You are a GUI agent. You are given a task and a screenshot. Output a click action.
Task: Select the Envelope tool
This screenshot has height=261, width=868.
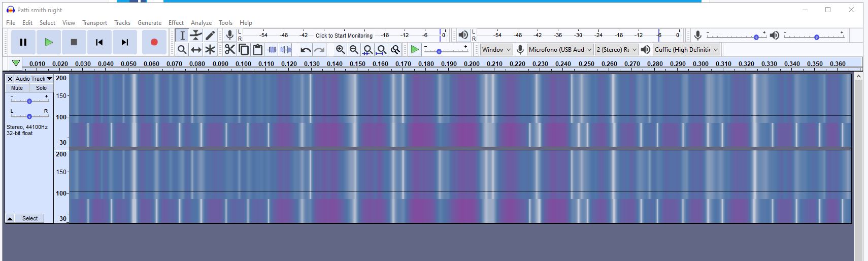click(196, 35)
